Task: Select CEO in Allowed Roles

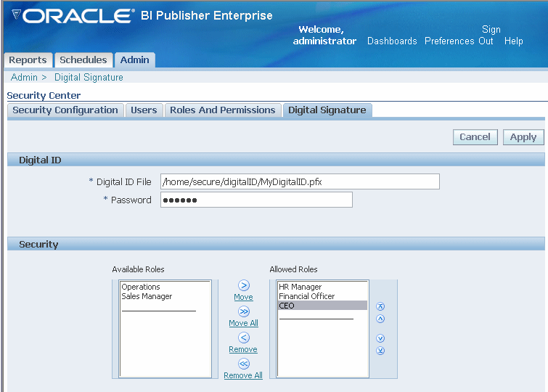Action: [322, 306]
